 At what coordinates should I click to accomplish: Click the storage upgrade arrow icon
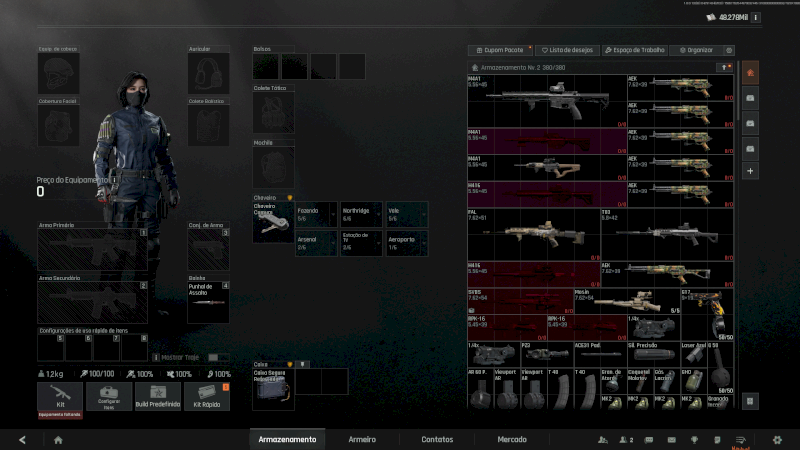(x=725, y=67)
